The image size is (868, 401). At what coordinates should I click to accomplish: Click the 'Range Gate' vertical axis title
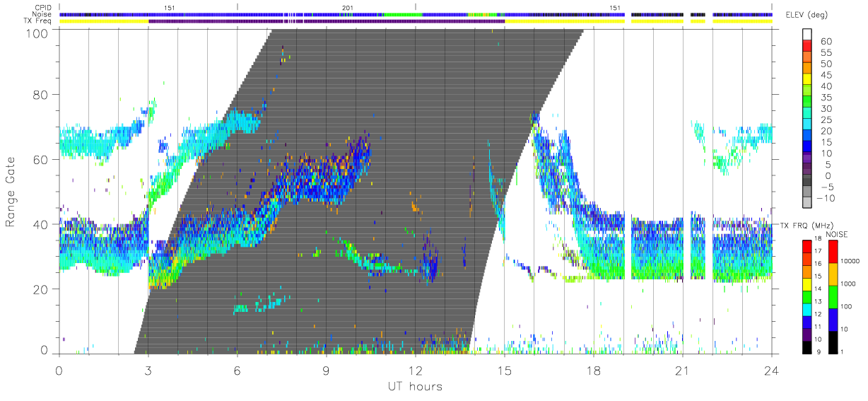pos(11,192)
